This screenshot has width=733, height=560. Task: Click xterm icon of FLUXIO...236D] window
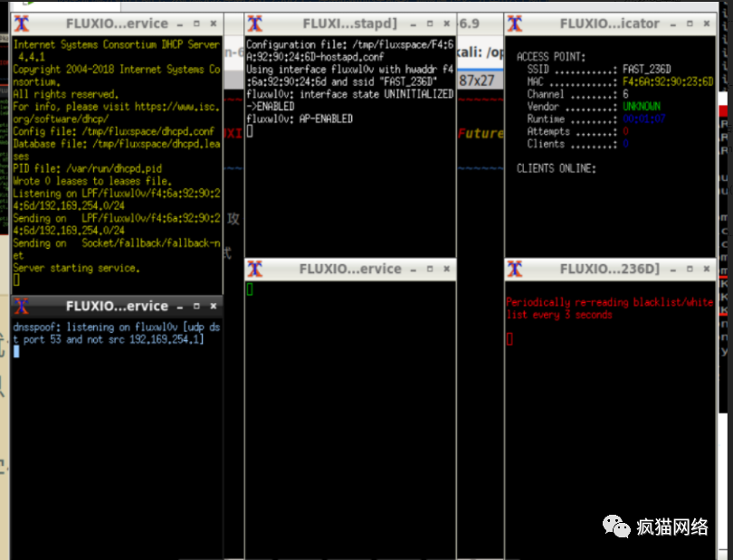click(x=515, y=269)
